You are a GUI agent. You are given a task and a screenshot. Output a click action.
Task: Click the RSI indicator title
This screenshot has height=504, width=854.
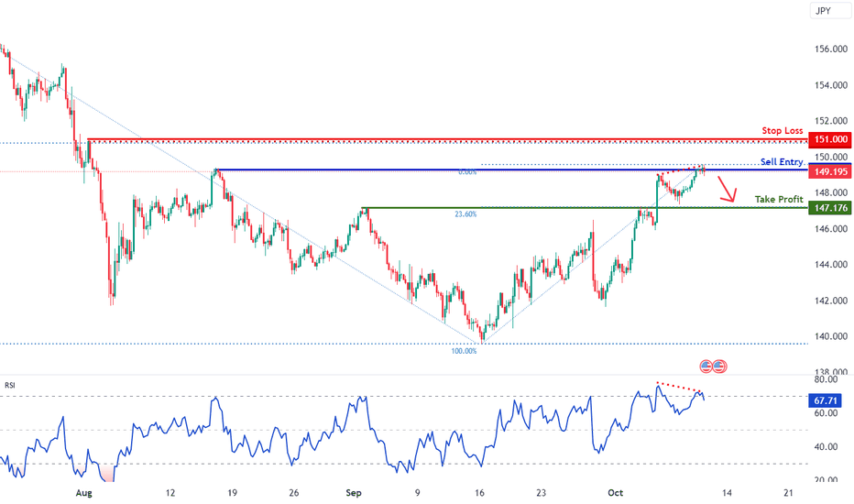10,385
